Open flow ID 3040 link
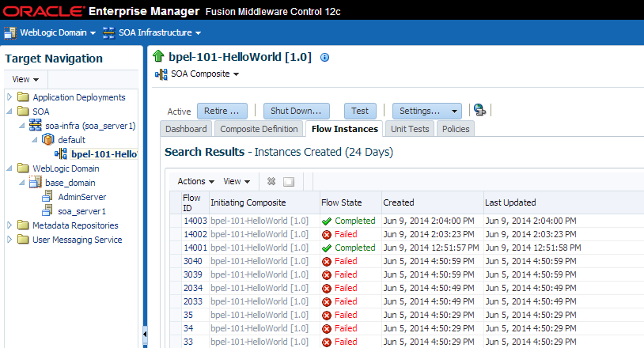Image resolution: width=644 pixels, height=348 pixels. tap(192, 261)
